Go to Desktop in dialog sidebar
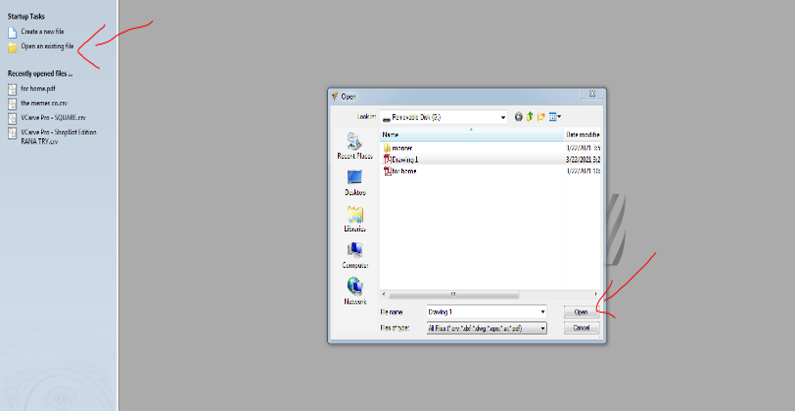Viewport: 795px width, 411px height. (355, 183)
